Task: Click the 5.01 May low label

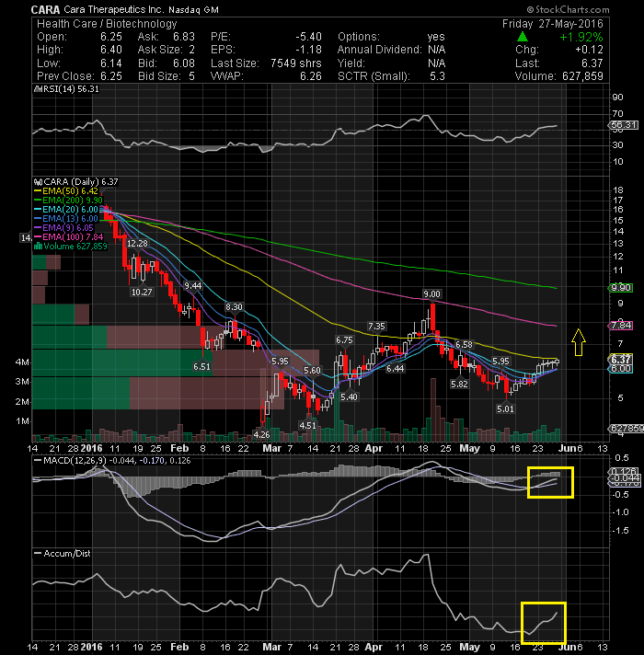Action: [505, 409]
